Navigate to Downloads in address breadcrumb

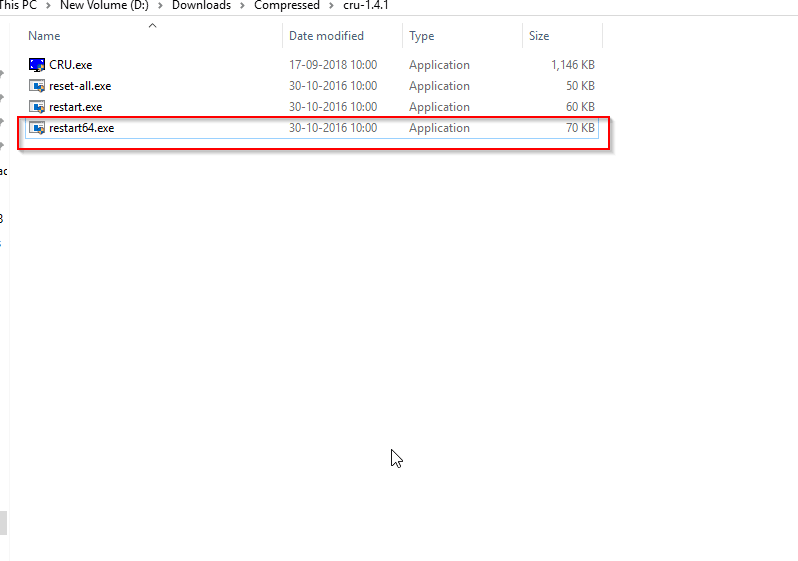click(201, 6)
